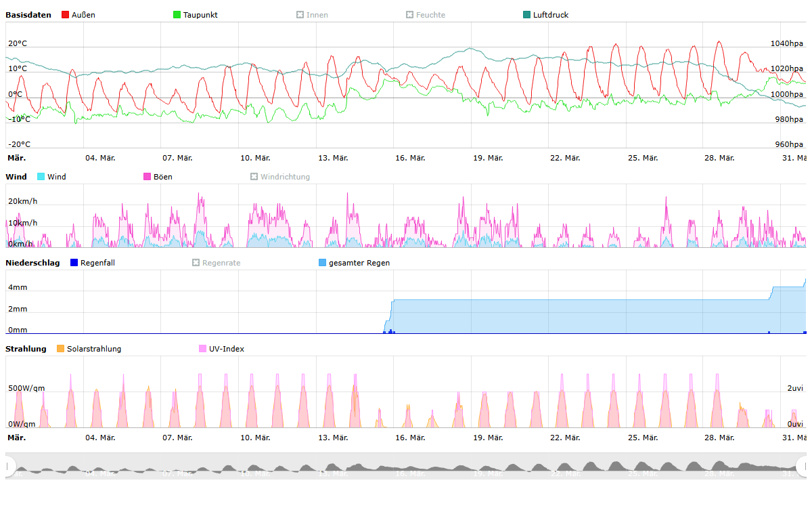Show the Feuchte humidity series

409,15
